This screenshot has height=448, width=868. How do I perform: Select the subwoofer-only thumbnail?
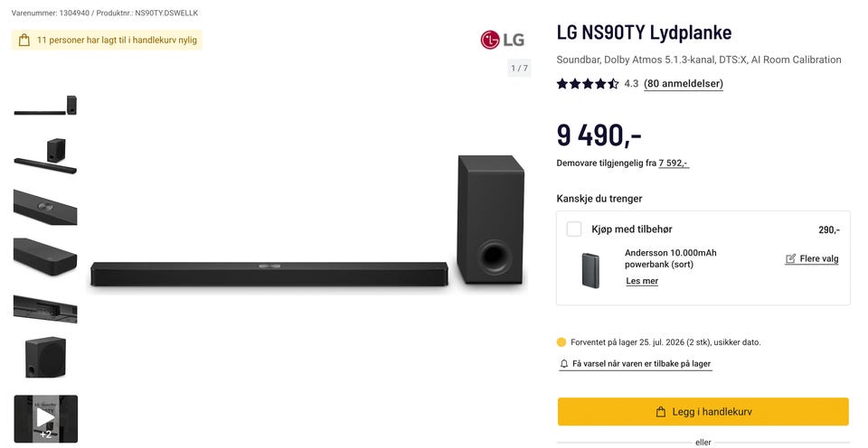(x=45, y=358)
